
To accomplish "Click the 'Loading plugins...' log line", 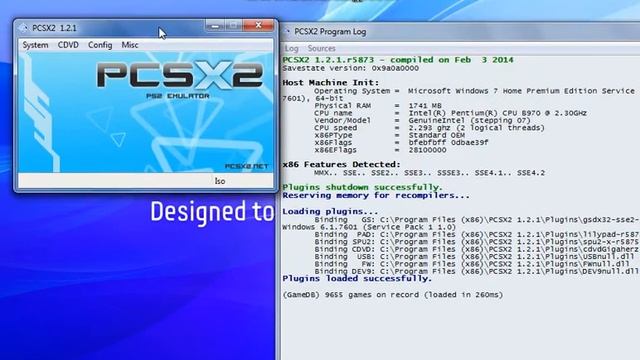I will tap(330, 211).
